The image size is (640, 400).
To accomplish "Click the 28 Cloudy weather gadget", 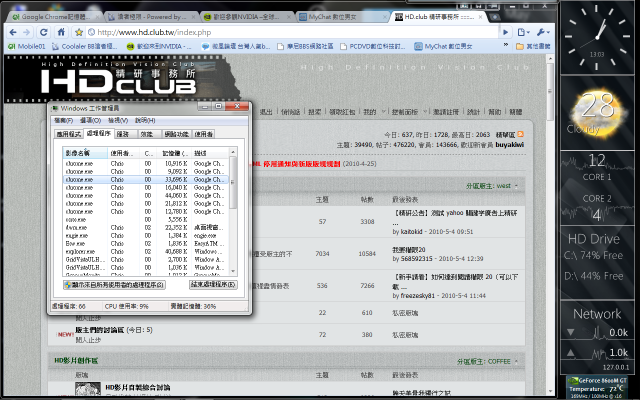I will click(597, 113).
